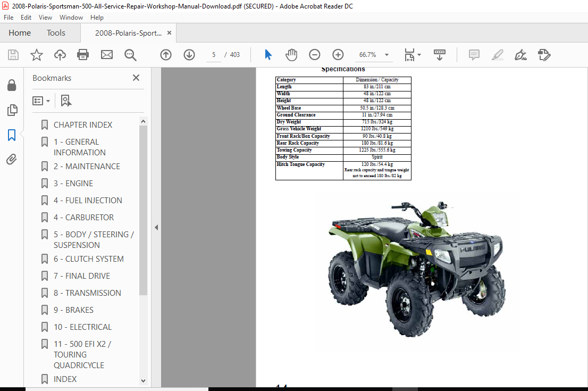588x391 pixels.
Task: Open 11 - 500 EFI X2 / TOURING QUADRICYCLE
Action: [x=82, y=355]
